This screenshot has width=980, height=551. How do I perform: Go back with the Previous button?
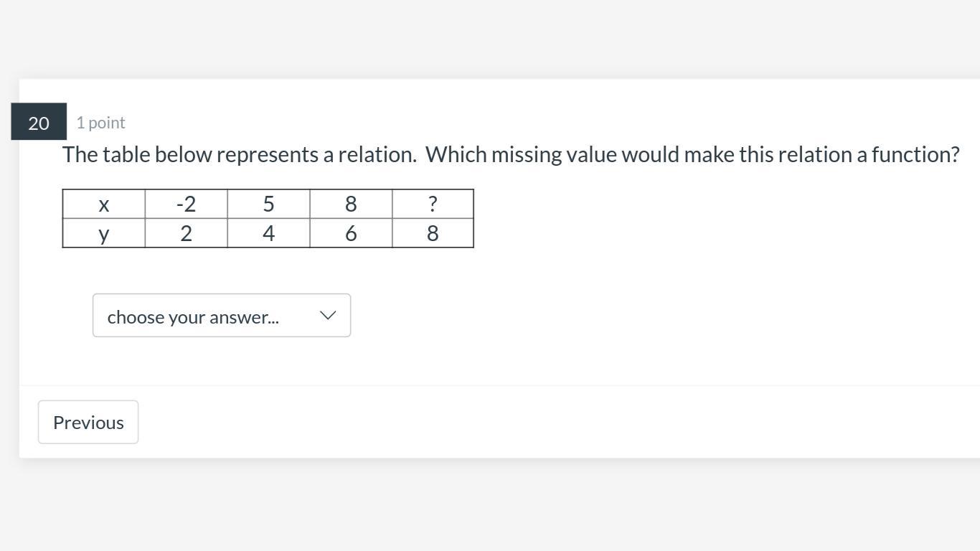point(88,423)
